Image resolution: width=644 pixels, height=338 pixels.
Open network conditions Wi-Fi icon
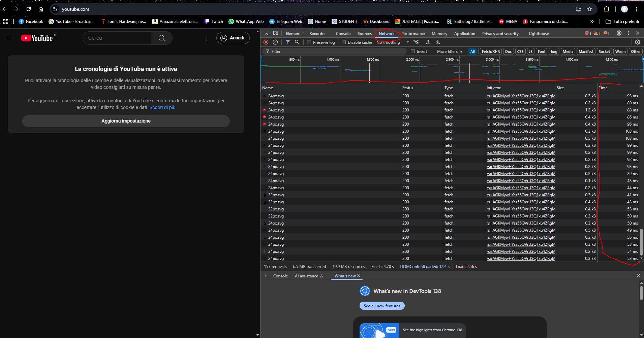click(416, 42)
